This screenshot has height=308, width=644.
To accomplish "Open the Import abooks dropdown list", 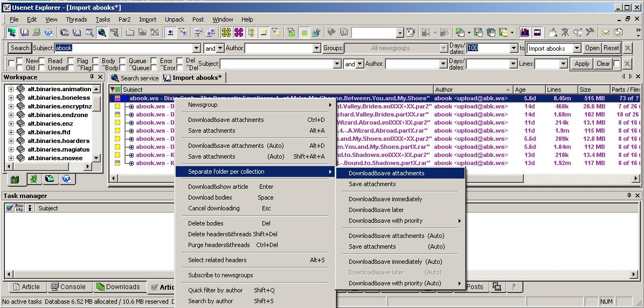I will pos(577,48).
